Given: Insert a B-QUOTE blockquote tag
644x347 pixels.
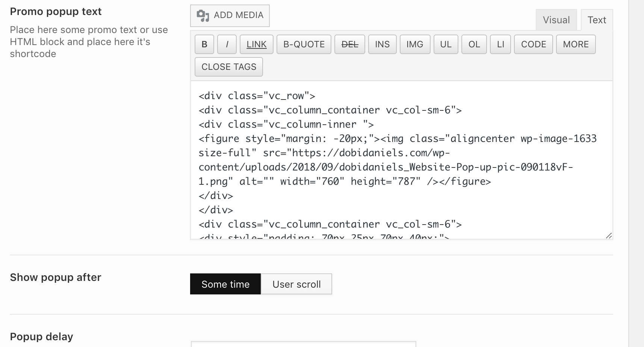Looking at the screenshot, I should pos(304,44).
